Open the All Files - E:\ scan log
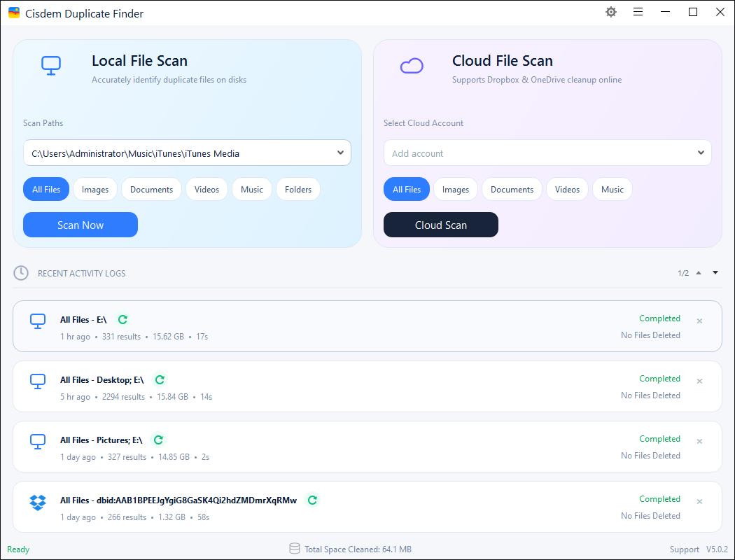Screen dimensions: 735x560 click(x=367, y=326)
